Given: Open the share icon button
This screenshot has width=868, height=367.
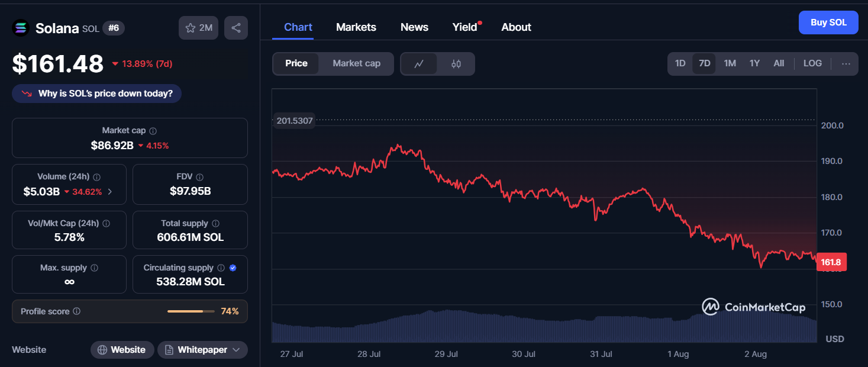Looking at the screenshot, I should coord(236,28).
